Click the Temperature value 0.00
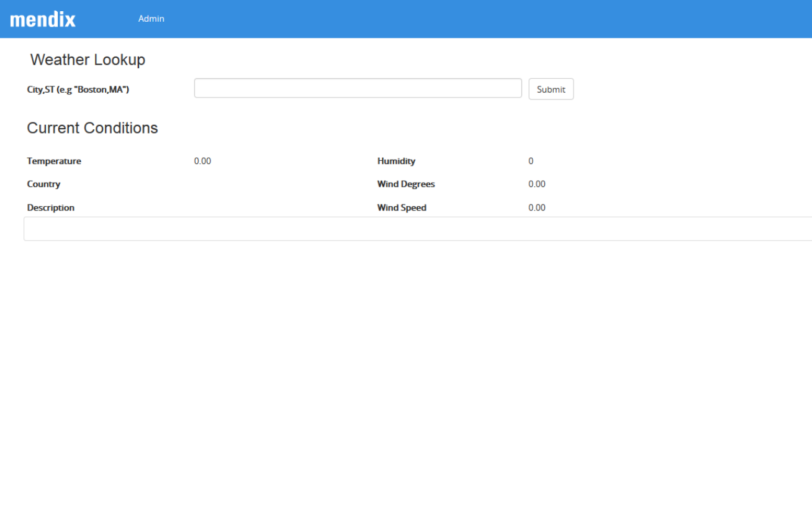Image resolution: width=812 pixels, height=510 pixels. coord(202,161)
